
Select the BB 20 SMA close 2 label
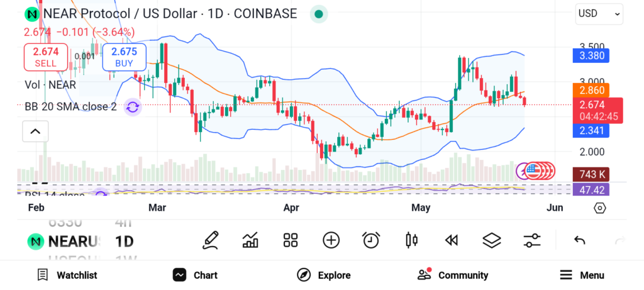coord(70,107)
